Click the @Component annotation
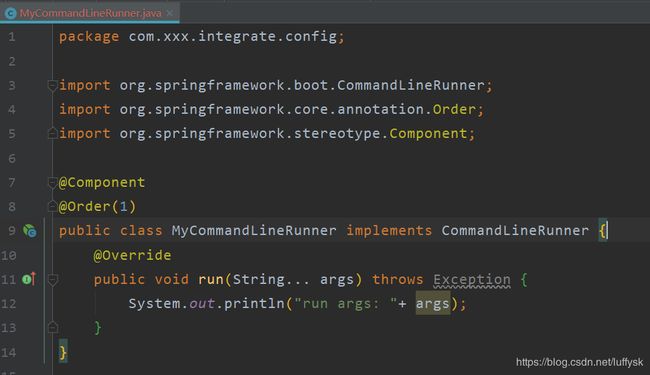 point(102,182)
